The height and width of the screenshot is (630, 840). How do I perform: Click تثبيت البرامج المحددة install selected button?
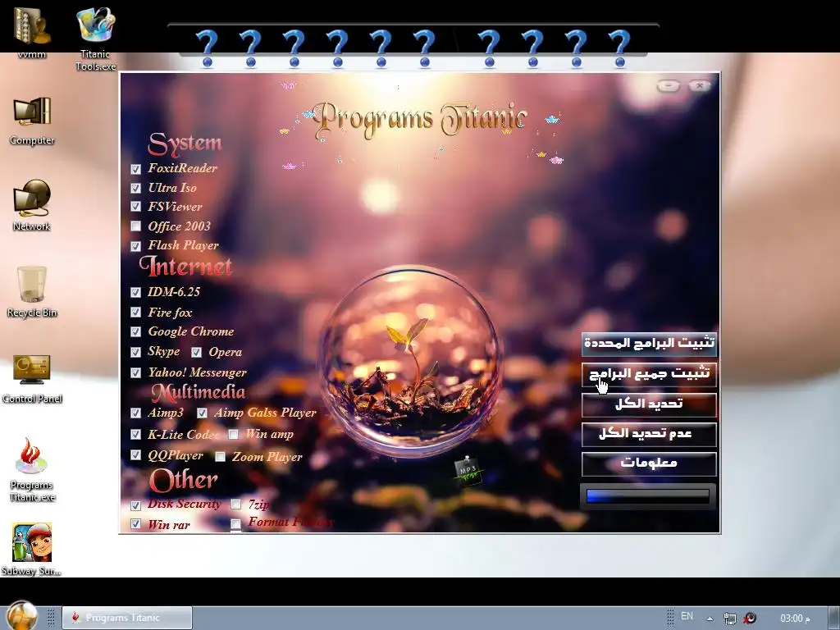649,344
